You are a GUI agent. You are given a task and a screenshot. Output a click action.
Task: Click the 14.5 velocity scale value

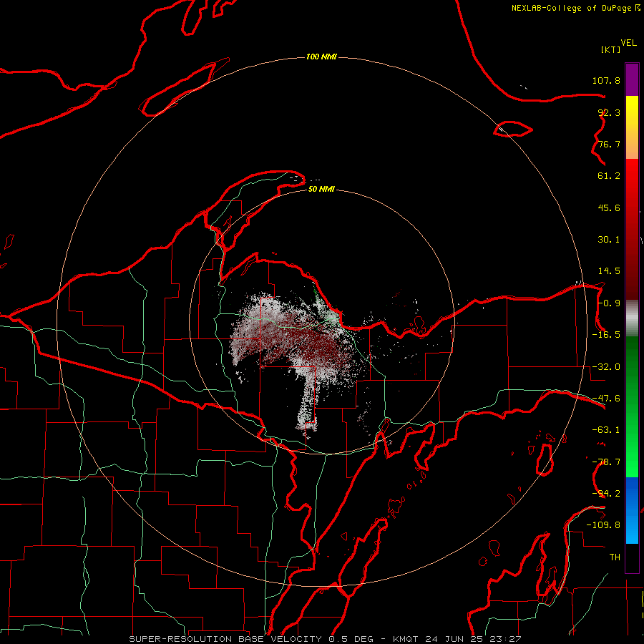tap(609, 271)
